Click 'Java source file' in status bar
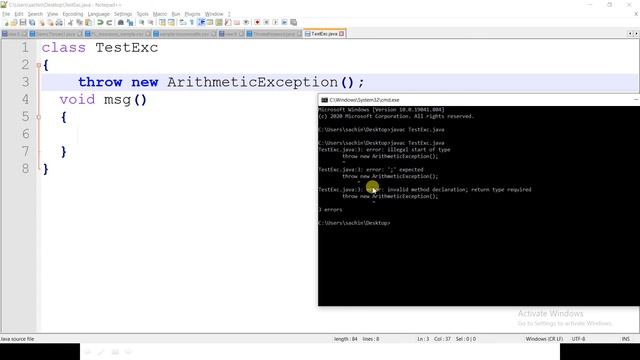Screen dimensions: 640x360 click(17, 339)
